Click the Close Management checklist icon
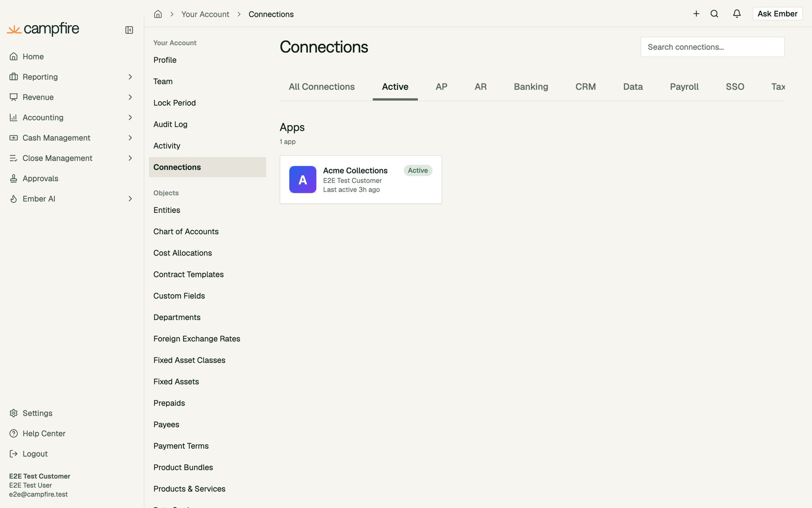 [14, 158]
